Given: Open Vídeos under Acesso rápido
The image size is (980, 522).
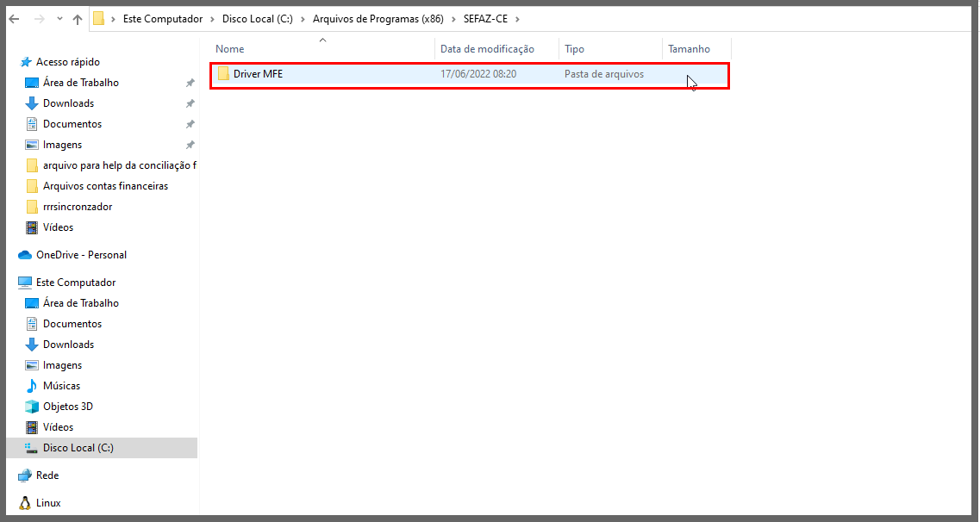Looking at the screenshot, I should point(58,227).
